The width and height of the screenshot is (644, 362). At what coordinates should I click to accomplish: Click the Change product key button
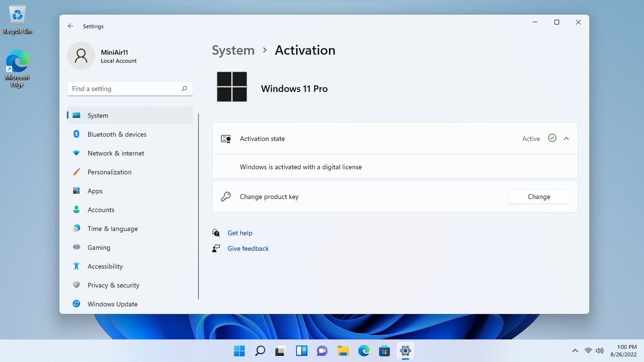point(539,197)
